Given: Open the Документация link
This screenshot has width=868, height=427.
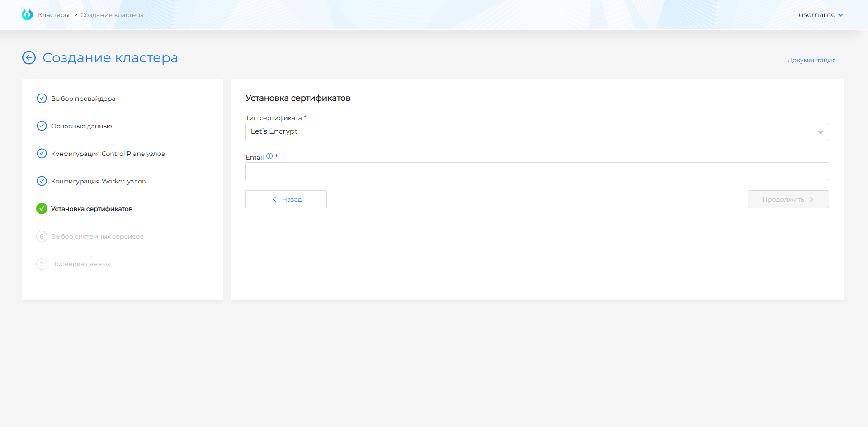Looking at the screenshot, I should 811,60.
